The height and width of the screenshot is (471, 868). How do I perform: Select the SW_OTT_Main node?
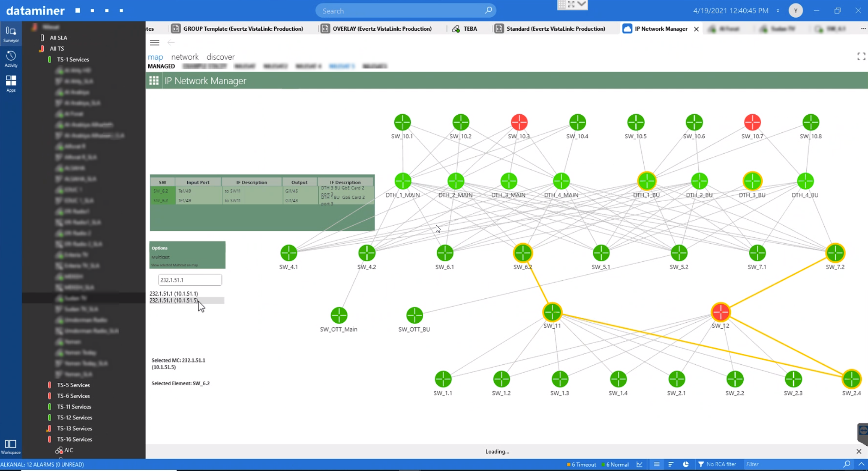[339, 316]
